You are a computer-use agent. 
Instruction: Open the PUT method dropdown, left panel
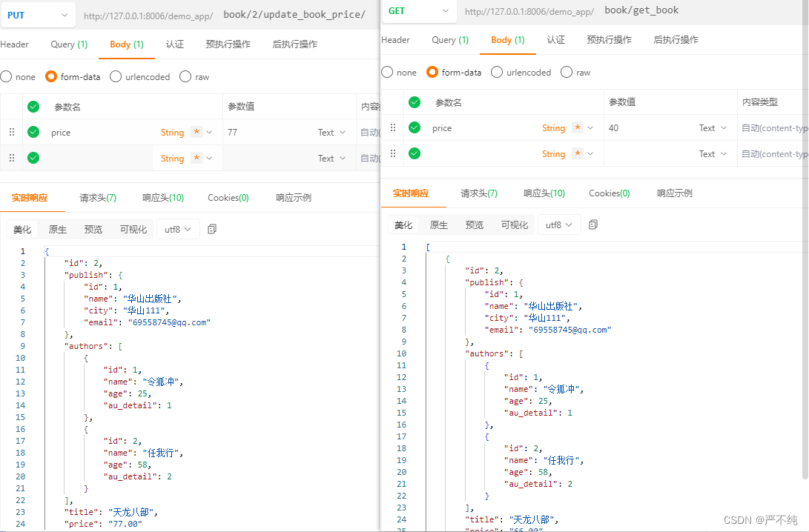pyautogui.click(x=37, y=15)
